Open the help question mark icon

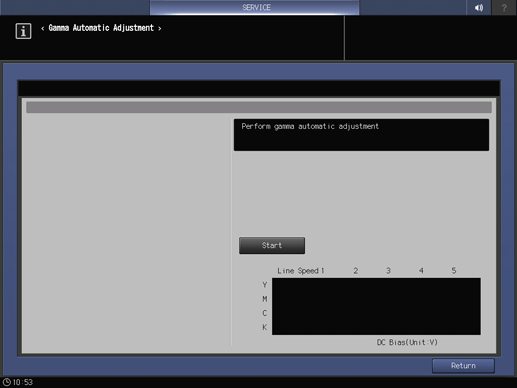(504, 7)
